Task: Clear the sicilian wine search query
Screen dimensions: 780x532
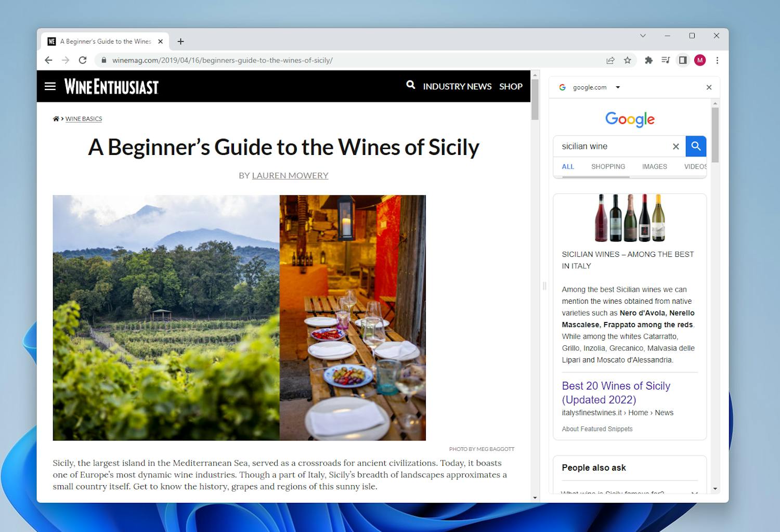Action: click(675, 146)
